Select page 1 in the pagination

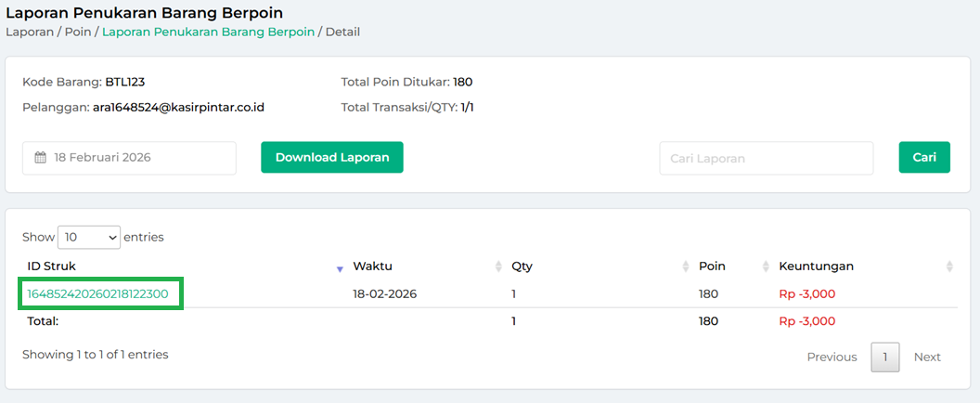[885, 357]
